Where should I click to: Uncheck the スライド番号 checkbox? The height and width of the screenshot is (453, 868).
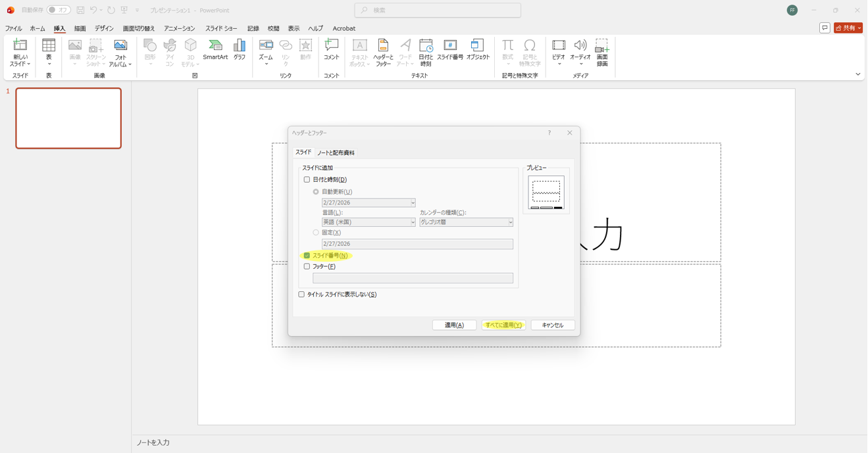[x=307, y=256]
